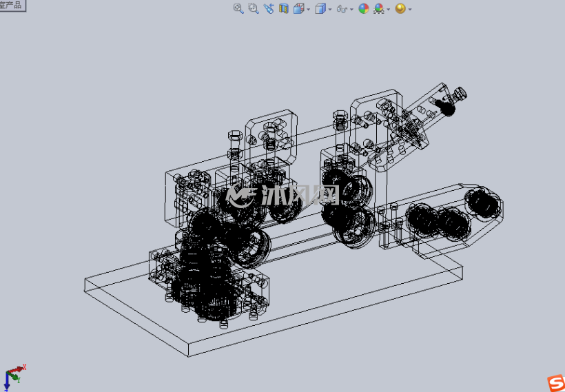Click the Display Style box icon
This screenshot has width=565, height=392.
[320, 9]
